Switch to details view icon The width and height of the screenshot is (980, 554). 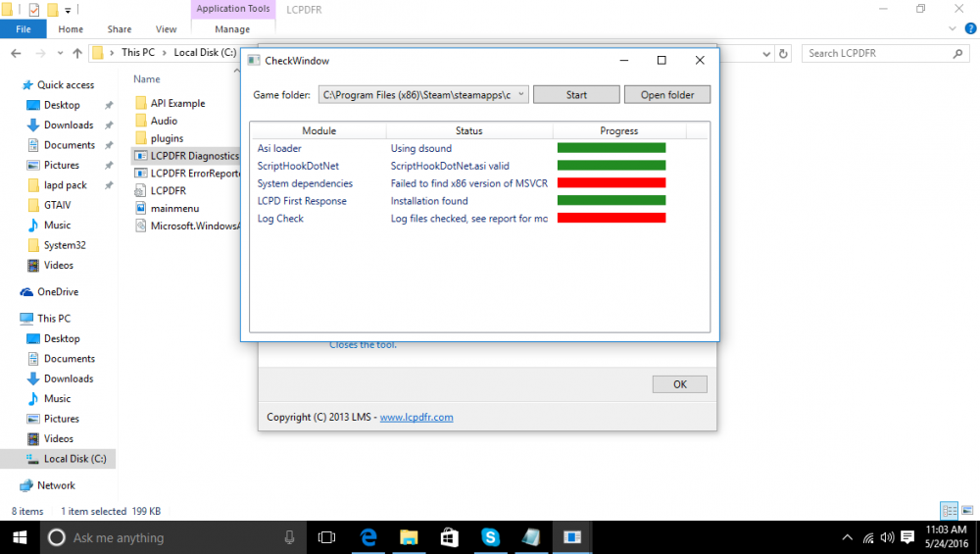(x=949, y=511)
